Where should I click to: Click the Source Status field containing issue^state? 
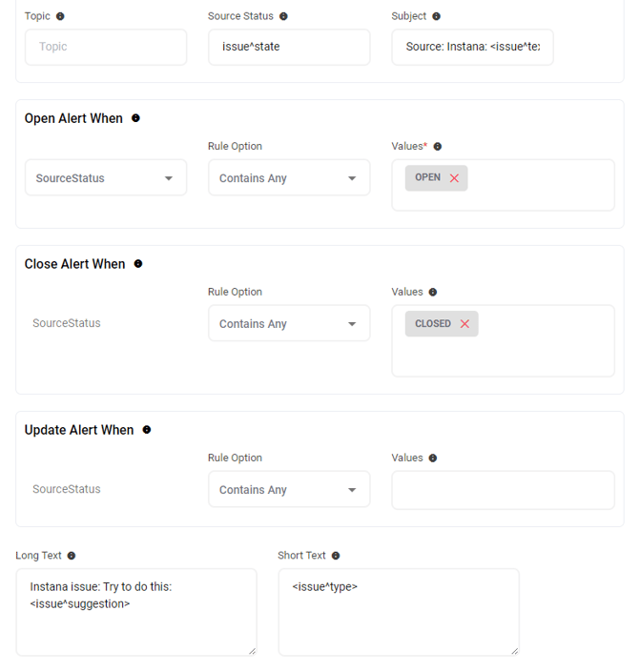(289, 47)
